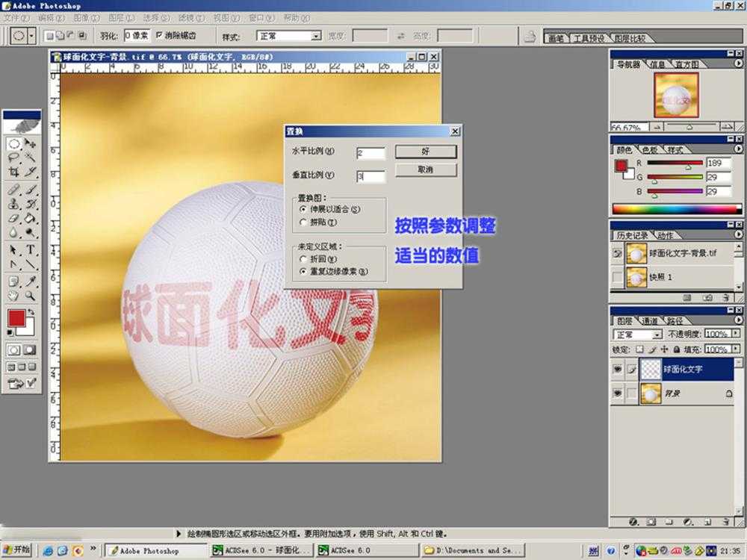Select the Paint Bucket tool
The width and height of the screenshot is (747, 560).
(31, 218)
